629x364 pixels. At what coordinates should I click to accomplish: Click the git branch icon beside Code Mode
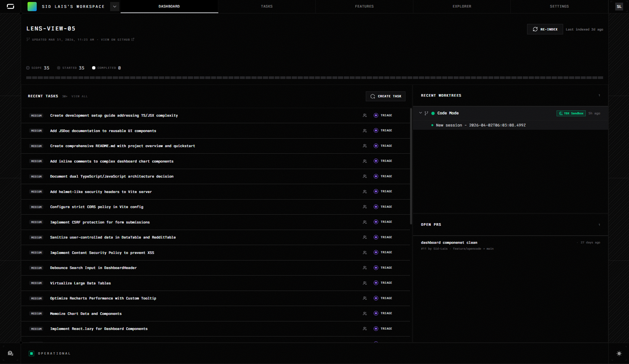point(426,113)
